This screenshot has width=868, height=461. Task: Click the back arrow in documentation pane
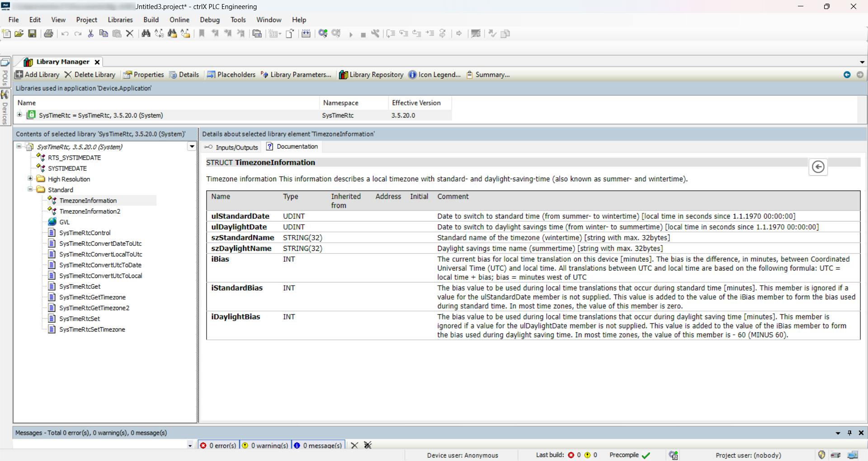point(818,167)
